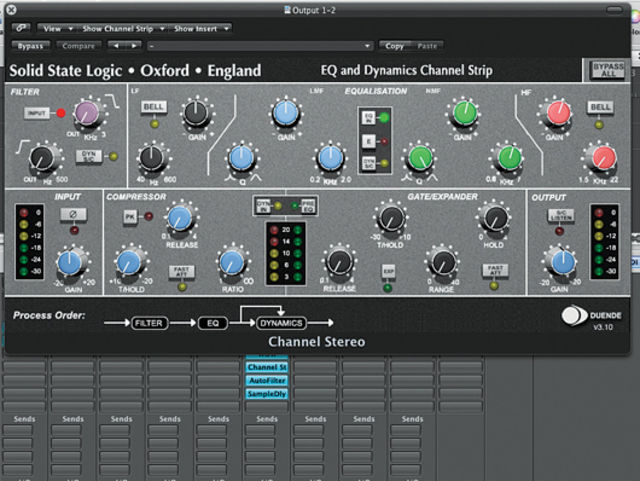Click the DYNAMICS block in process order
Viewport: 640px width, 481px height.
(281, 323)
